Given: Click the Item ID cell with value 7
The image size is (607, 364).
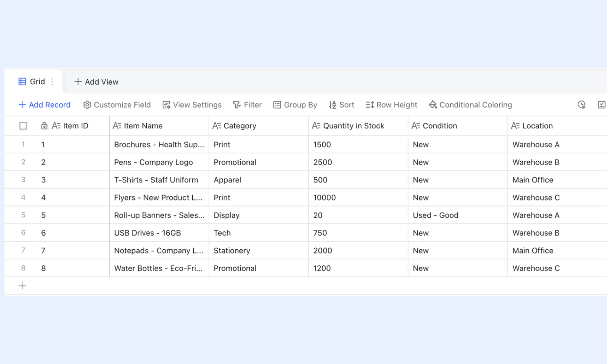Looking at the screenshot, I should pyautogui.click(x=73, y=251).
